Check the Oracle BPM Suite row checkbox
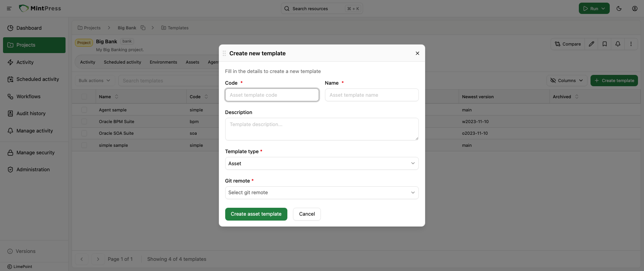The image size is (644, 271). 84,122
